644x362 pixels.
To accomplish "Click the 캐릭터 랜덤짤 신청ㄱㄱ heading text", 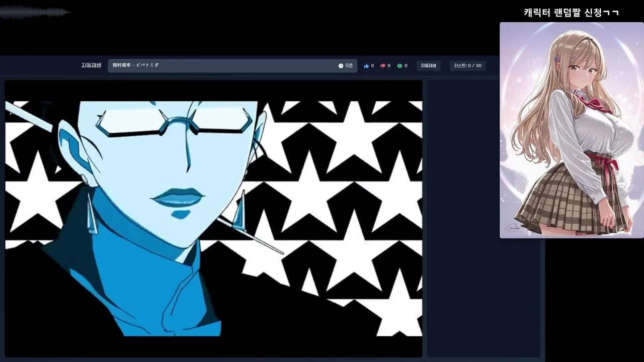I will (571, 13).
